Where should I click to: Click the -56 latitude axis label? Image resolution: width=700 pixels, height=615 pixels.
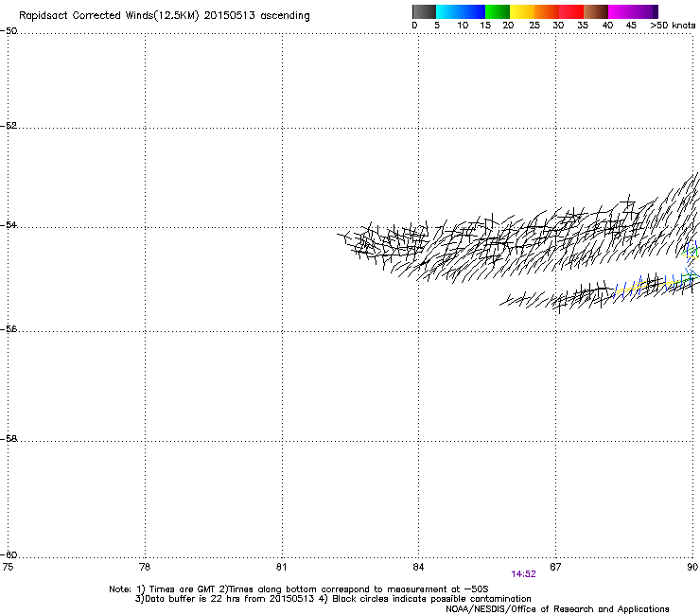pyautogui.click(x=9, y=329)
